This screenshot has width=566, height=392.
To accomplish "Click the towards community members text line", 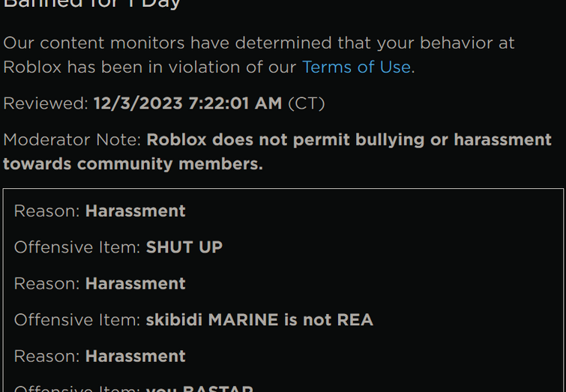I will (x=133, y=164).
